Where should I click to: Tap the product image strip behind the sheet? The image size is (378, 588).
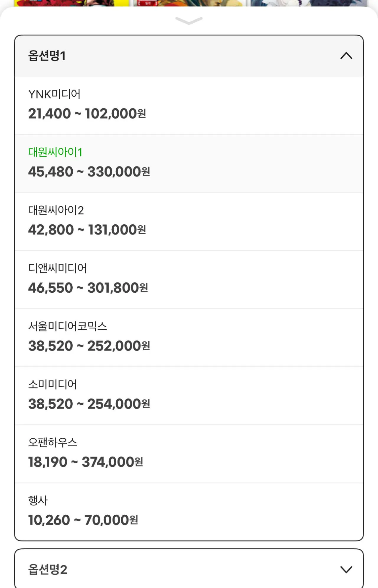tap(189, 3)
